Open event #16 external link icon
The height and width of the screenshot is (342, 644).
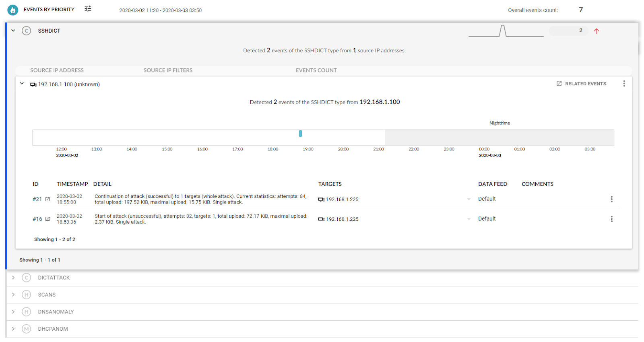47,219
